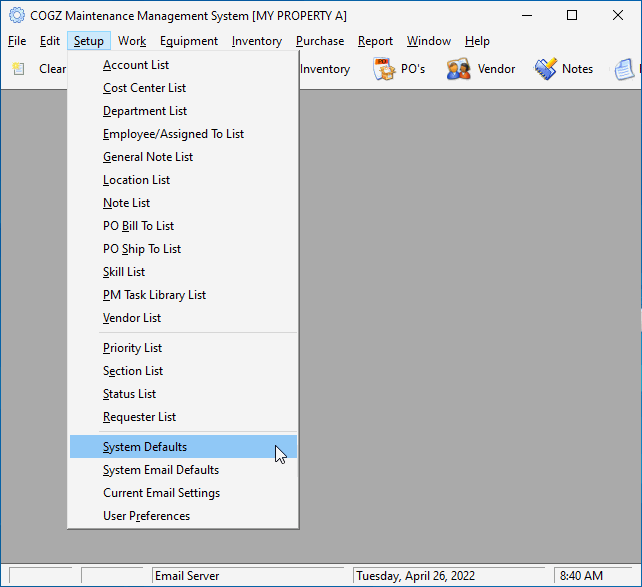
Task: Open the Equipment menu
Action: pos(189,41)
